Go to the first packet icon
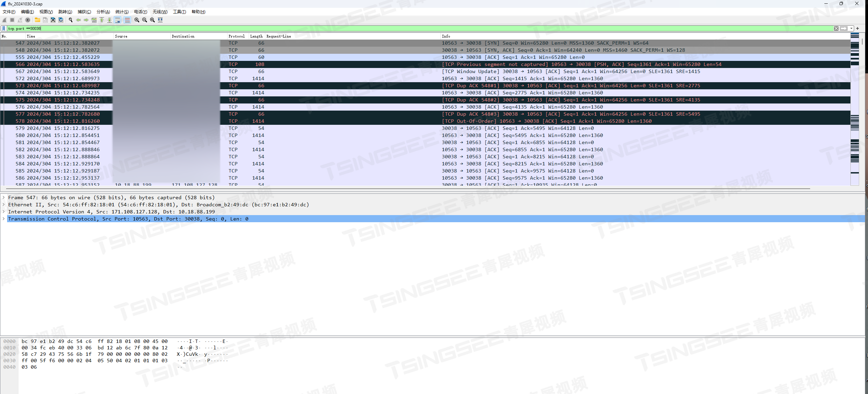 tap(102, 20)
